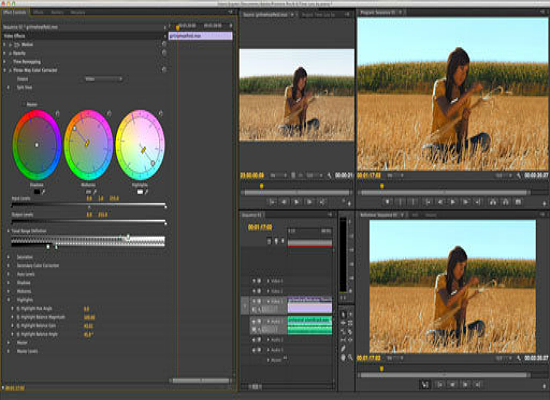Image resolution: width=550 pixels, height=400 pixels.
Task: Toggle Video 3 track output eye
Action: click(x=254, y=281)
